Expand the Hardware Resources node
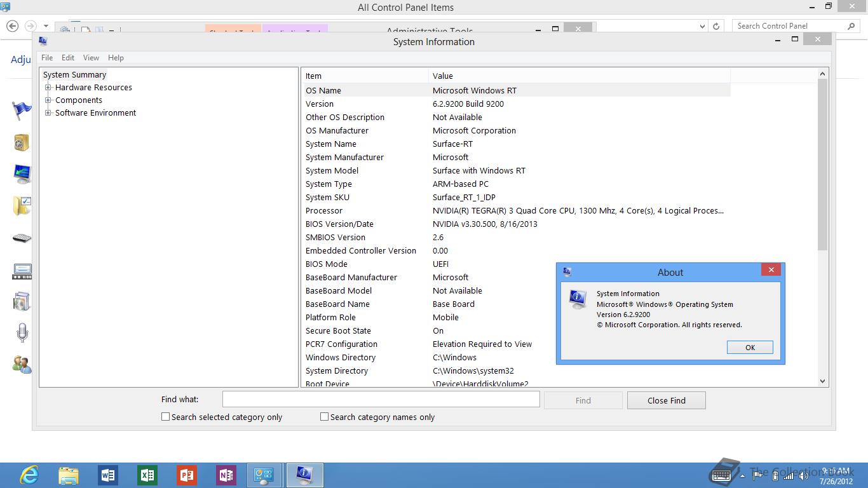The width and height of the screenshot is (868, 488). 48,87
